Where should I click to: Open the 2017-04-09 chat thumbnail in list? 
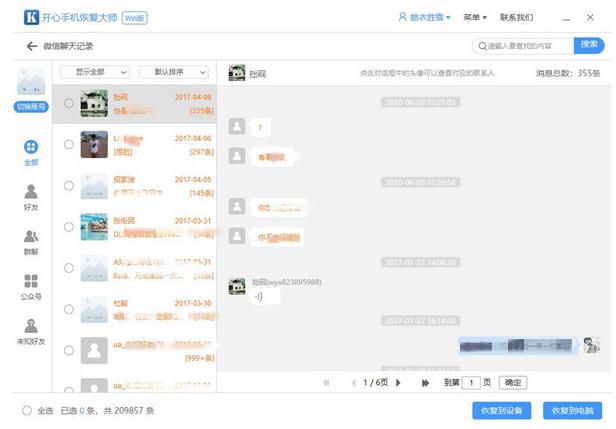[x=94, y=103]
